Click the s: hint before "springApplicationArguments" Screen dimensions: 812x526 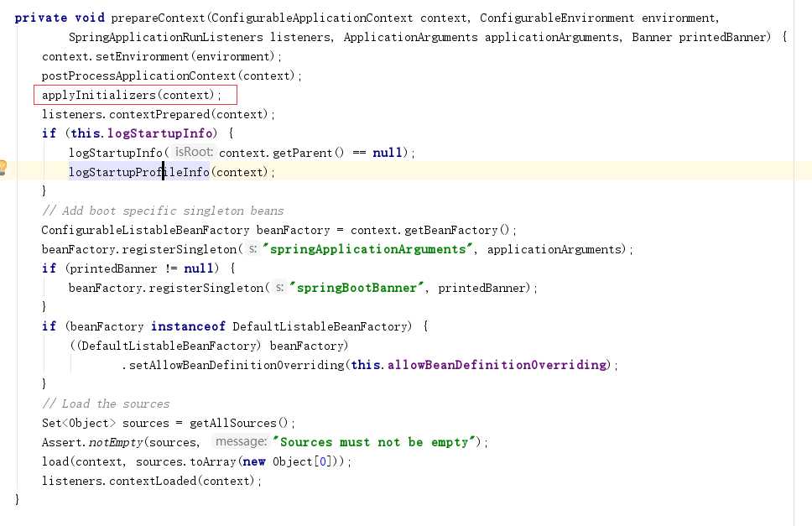coord(252,249)
